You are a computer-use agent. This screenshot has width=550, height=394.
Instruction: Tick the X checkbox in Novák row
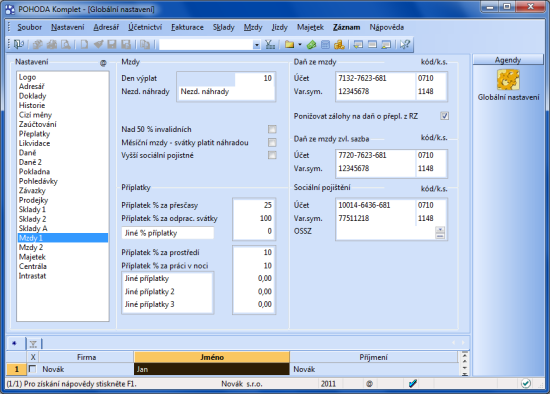(x=33, y=369)
